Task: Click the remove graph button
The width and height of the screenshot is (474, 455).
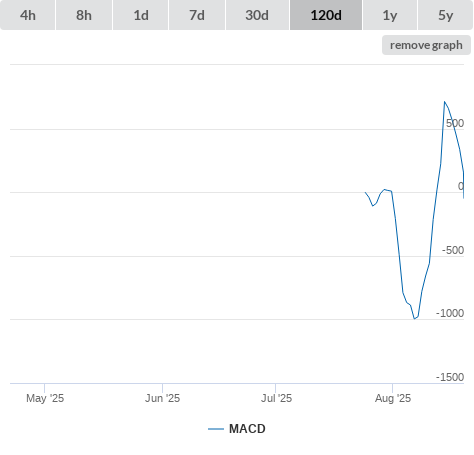Action: click(x=426, y=45)
